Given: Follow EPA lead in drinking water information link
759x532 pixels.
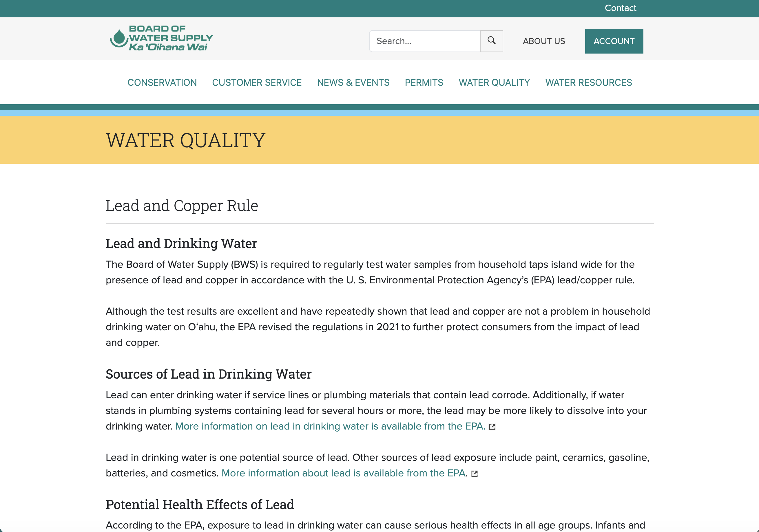Looking at the screenshot, I should coord(330,426).
